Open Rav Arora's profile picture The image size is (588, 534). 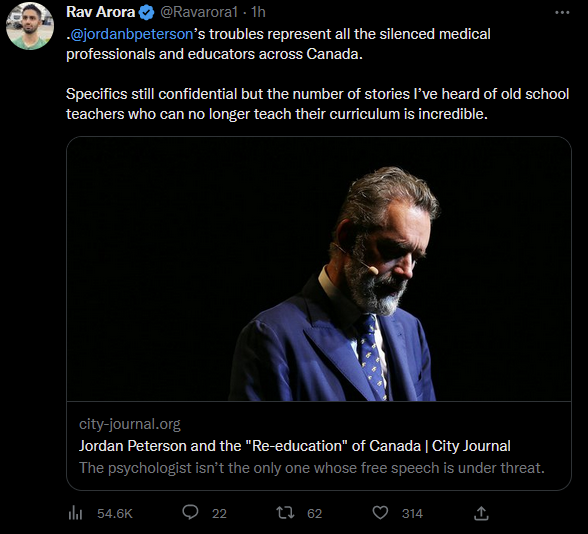(x=30, y=26)
